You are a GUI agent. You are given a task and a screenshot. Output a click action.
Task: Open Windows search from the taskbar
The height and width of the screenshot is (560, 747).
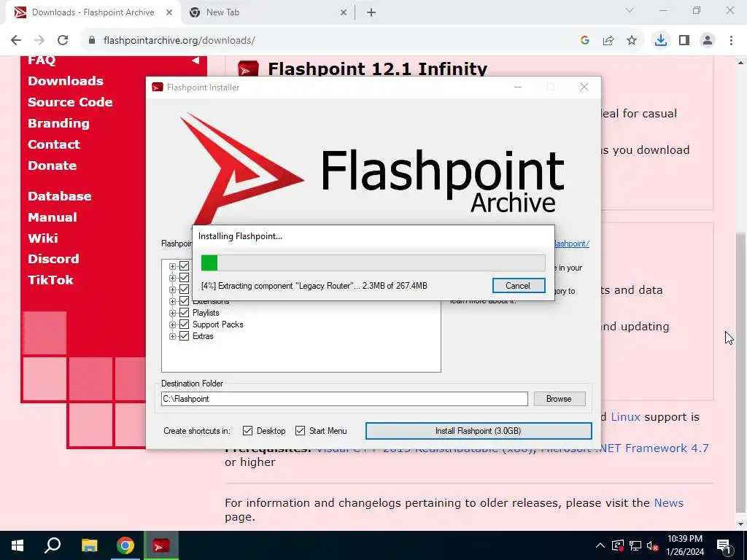tap(53, 545)
